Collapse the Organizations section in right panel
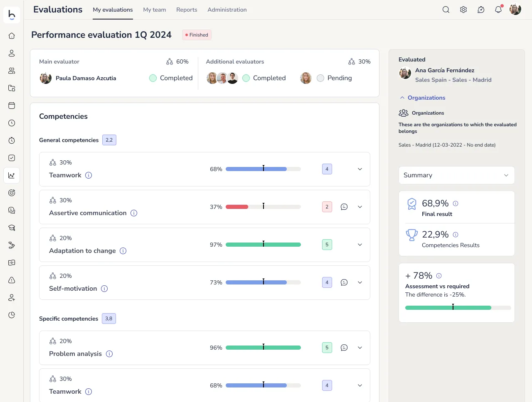The height and width of the screenshot is (402, 532). (401, 98)
